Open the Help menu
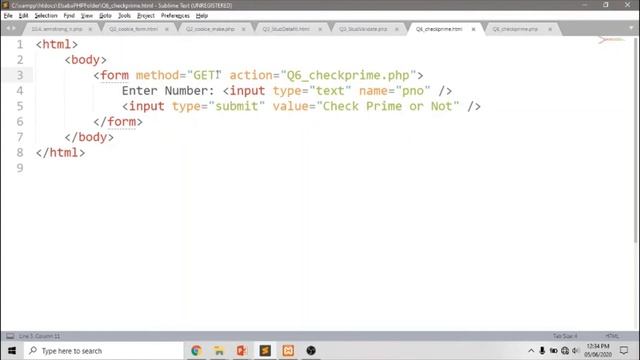The image size is (640, 360). coord(202,16)
